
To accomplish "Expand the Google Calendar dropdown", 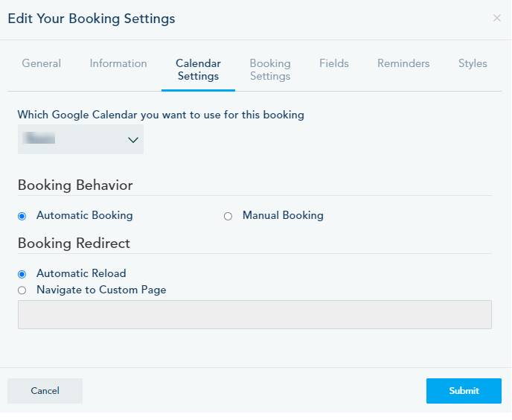I will [80, 139].
